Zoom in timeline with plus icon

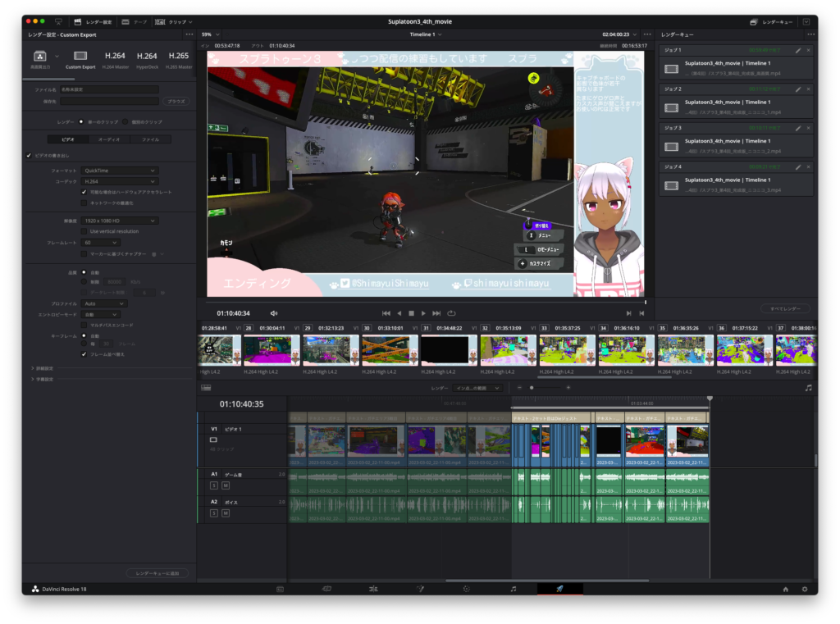[568, 388]
